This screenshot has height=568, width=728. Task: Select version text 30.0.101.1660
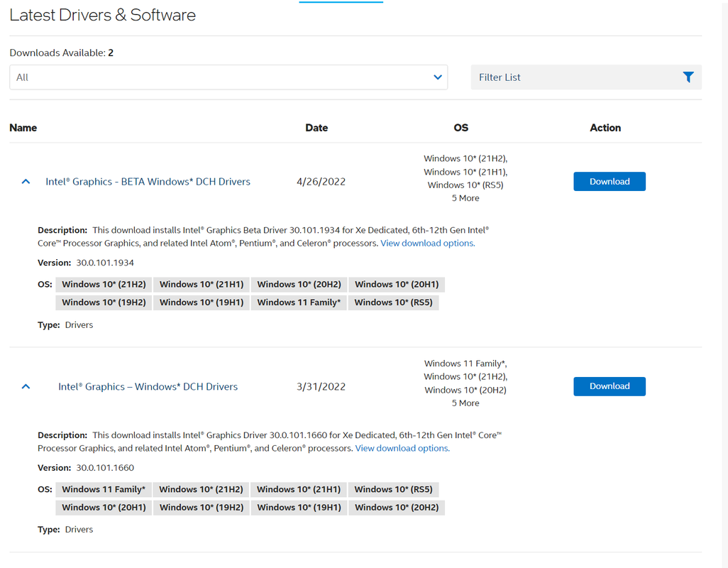click(105, 468)
